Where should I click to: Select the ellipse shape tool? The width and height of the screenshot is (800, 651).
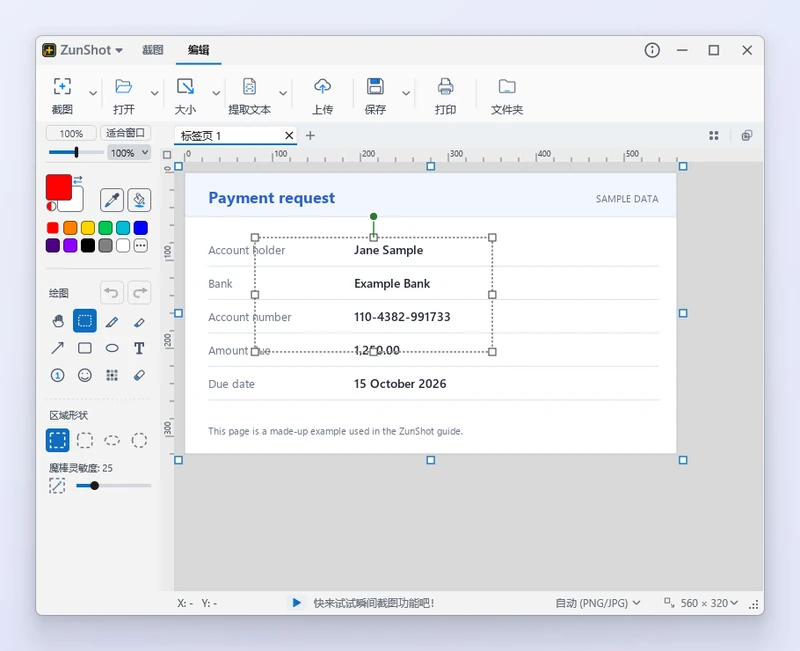pyautogui.click(x=112, y=348)
